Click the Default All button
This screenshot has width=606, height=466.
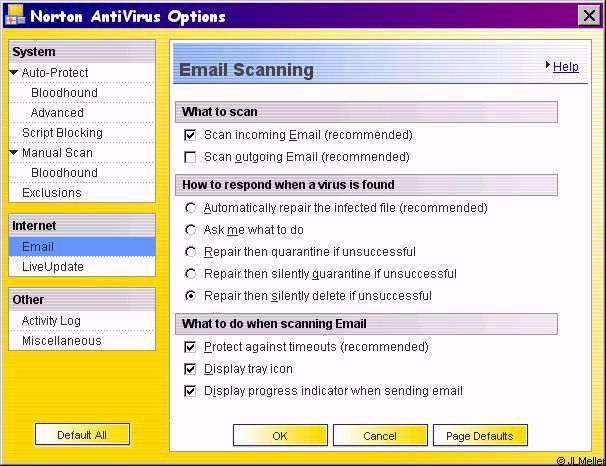click(x=82, y=435)
